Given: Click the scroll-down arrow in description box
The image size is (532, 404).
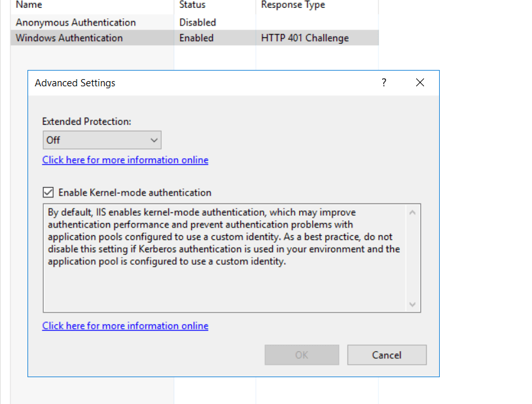Looking at the screenshot, I should (412, 304).
